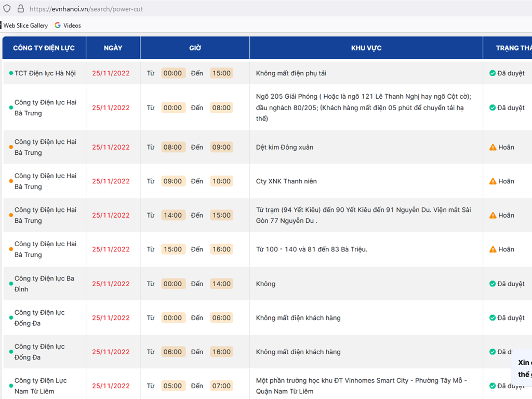
Task: Click the KHU VỰC column header
Action: point(366,48)
